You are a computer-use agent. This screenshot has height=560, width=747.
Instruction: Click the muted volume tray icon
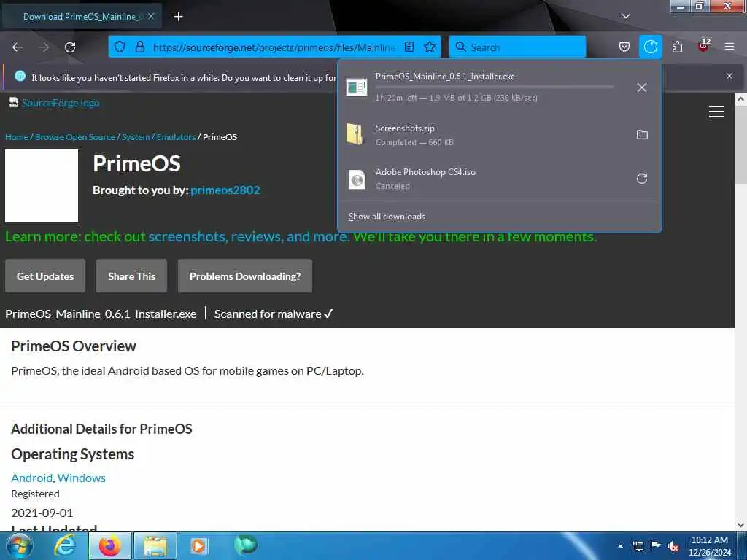(673, 546)
